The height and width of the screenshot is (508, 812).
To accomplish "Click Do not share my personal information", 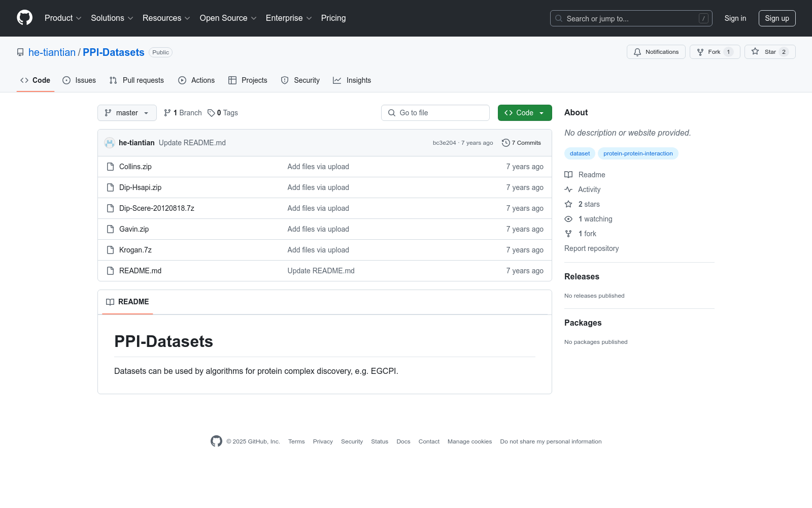I will coord(551,441).
